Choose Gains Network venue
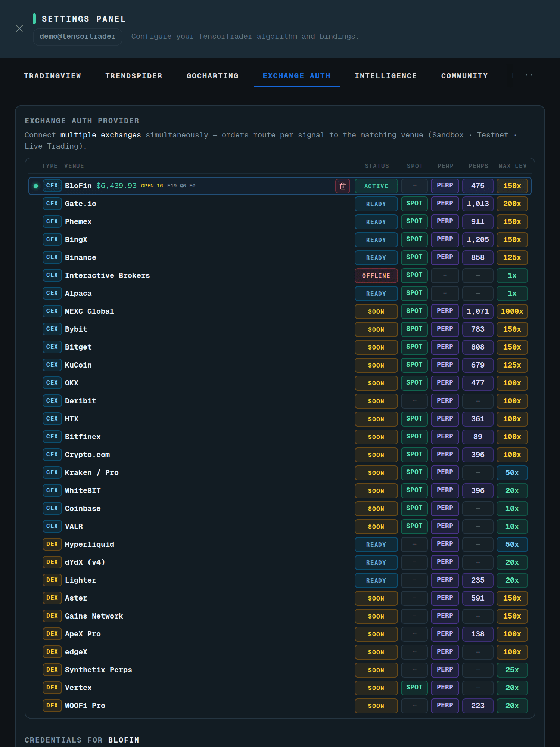The height and width of the screenshot is (747, 560). coord(280,616)
